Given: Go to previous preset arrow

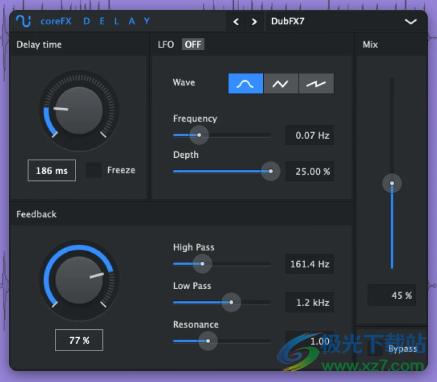Looking at the screenshot, I should 236,22.
